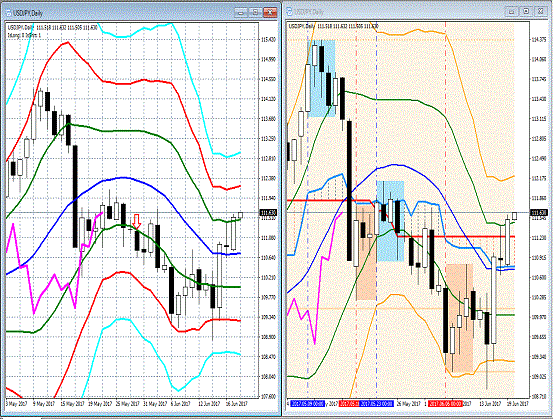Close the left USDJPY chart window
Screen dimensions: 553x419
click(270, 13)
